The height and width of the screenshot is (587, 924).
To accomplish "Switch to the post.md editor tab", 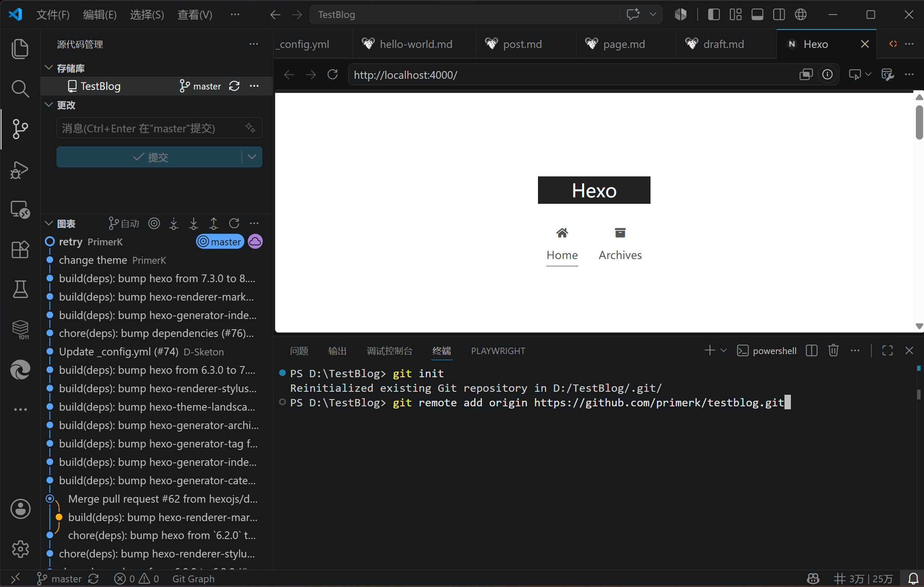I will (x=522, y=44).
